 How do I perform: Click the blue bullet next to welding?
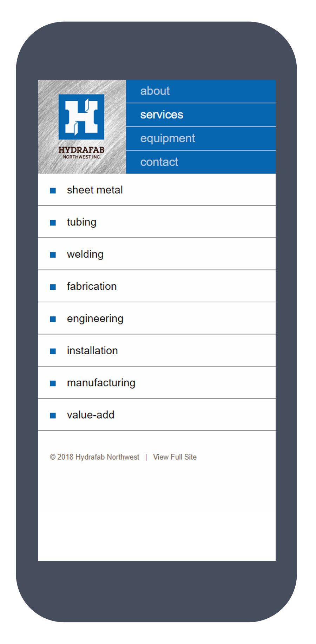[x=53, y=255]
